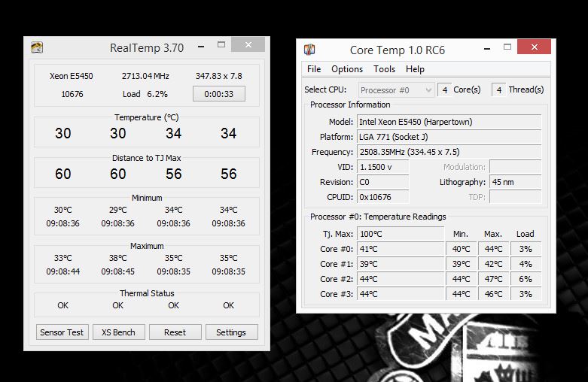Click the CPUID field 0x10676
This screenshot has width=588, height=382.
click(x=383, y=197)
